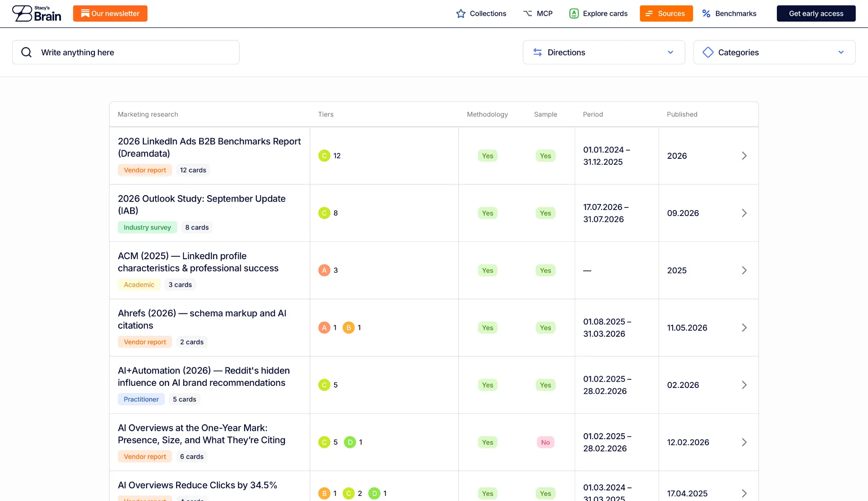Click the Methodology column header
Image resolution: width=868 pixels, height=501 pixels.
(x=487, y=114)
